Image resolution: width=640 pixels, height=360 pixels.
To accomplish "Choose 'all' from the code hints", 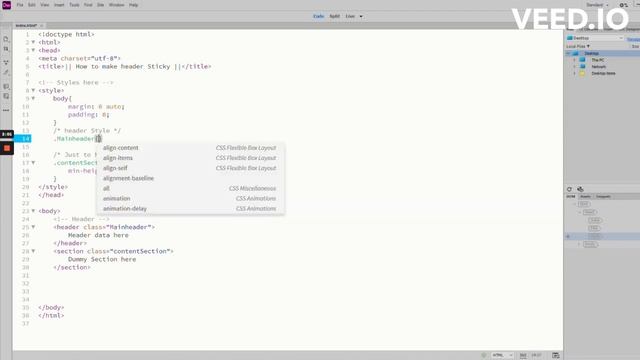I will (x=191, y=188).
